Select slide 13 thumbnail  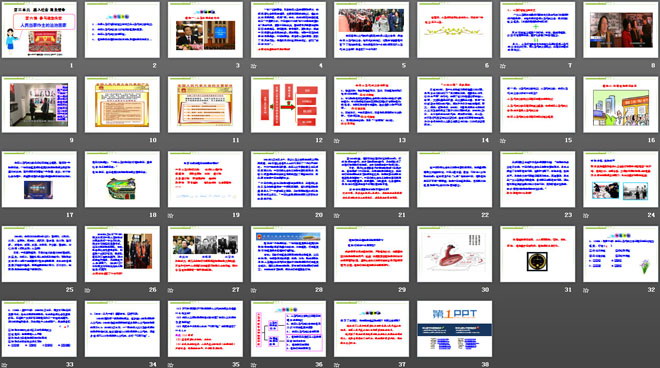[x=371, y=104]
